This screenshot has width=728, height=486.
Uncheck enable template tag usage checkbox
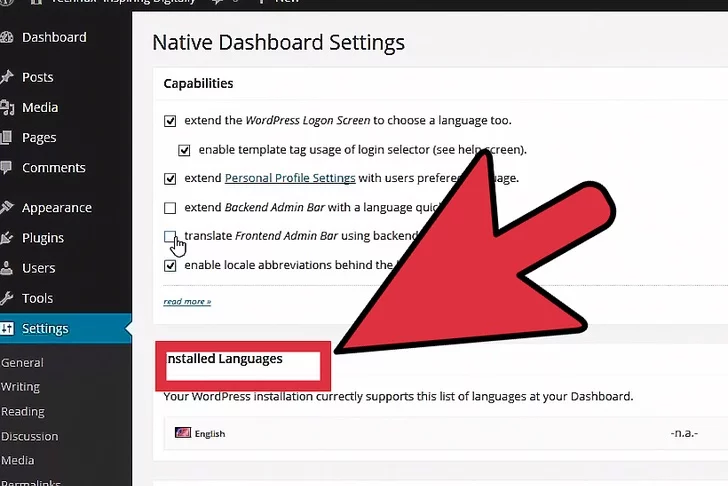click(x=184, y=150)
